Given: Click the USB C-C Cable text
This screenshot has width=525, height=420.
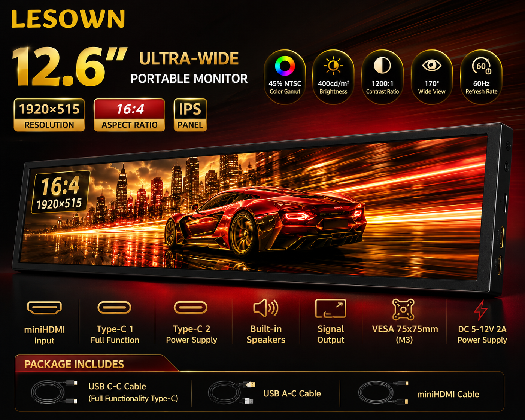Looking at the screenshot, I should (117, 386).
